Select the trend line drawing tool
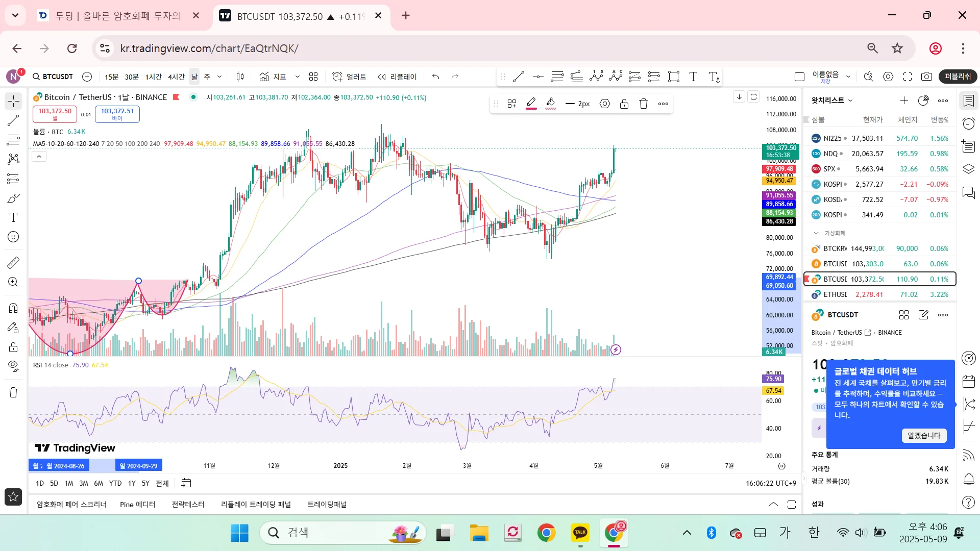The image size is (980, 551). pos(13,120)
